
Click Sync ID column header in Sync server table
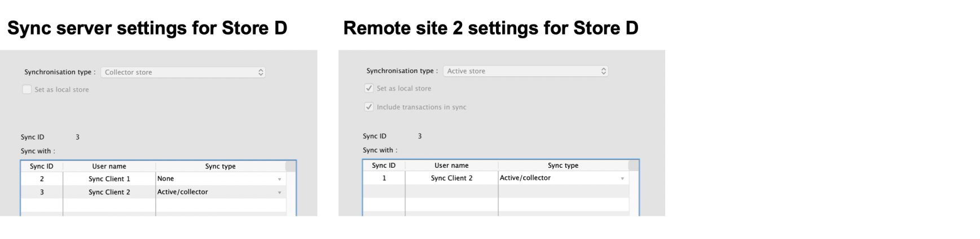[x=42, y=166]
